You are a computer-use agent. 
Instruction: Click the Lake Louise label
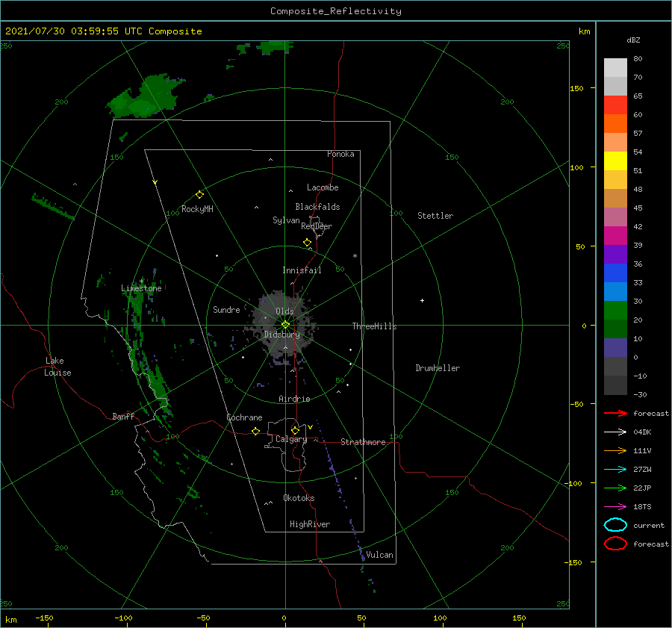[57, 367]
